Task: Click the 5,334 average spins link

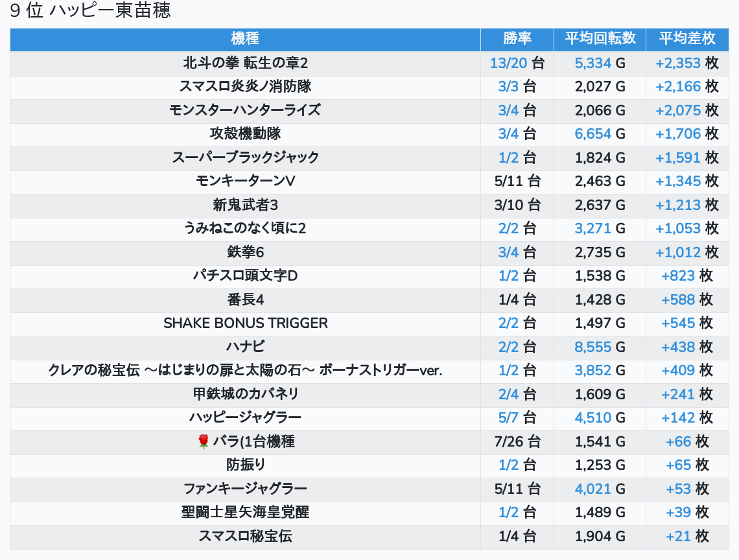Action: [x=592, y=63]
